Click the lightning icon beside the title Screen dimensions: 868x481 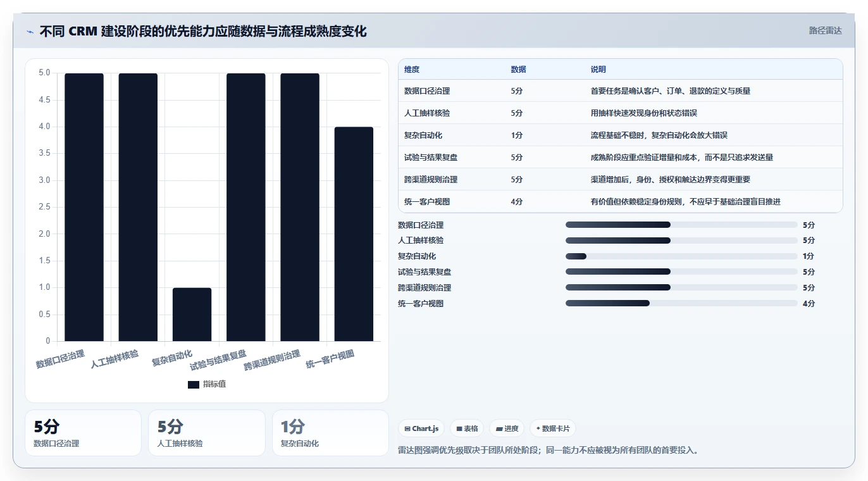(30, 31)
